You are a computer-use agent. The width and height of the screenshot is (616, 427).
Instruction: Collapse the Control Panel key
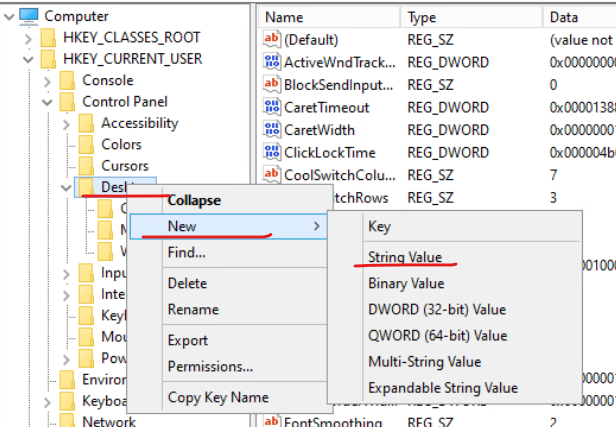[x=47, y=103]
